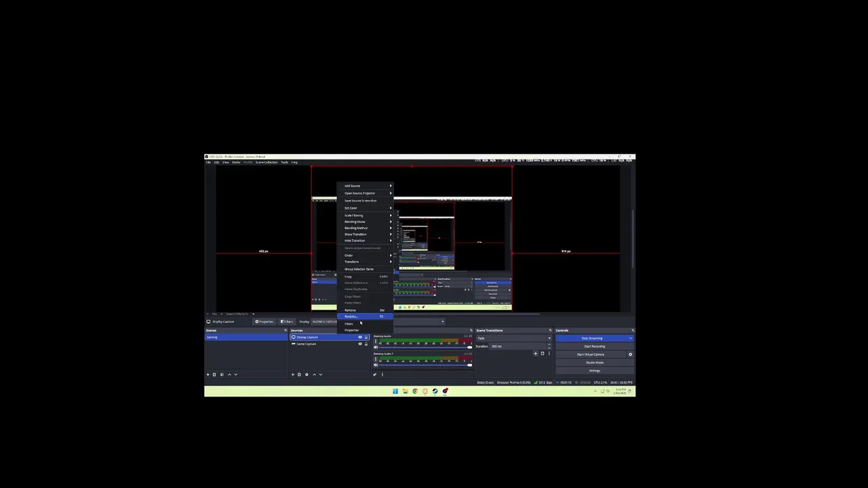Select the Game Capture source row

[330, 344]
